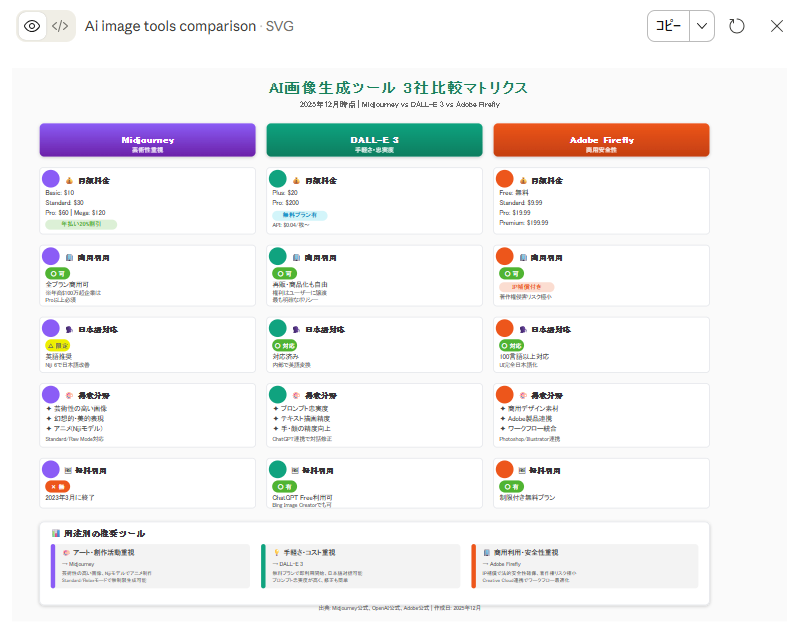798x634 pixels.
Task: Click the building icon in DALL-E 3 commercial-use card
Action: (x=297, y=258)
